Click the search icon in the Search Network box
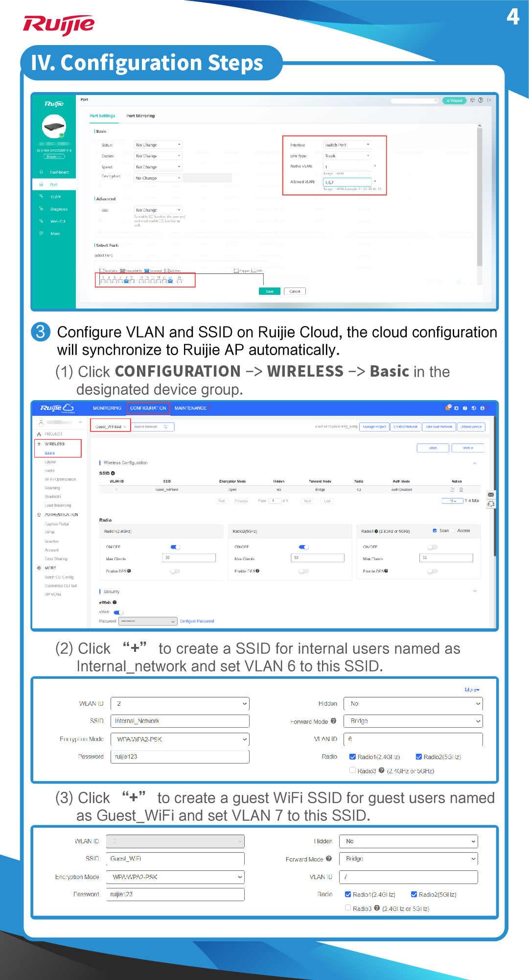 click(165, 427)
